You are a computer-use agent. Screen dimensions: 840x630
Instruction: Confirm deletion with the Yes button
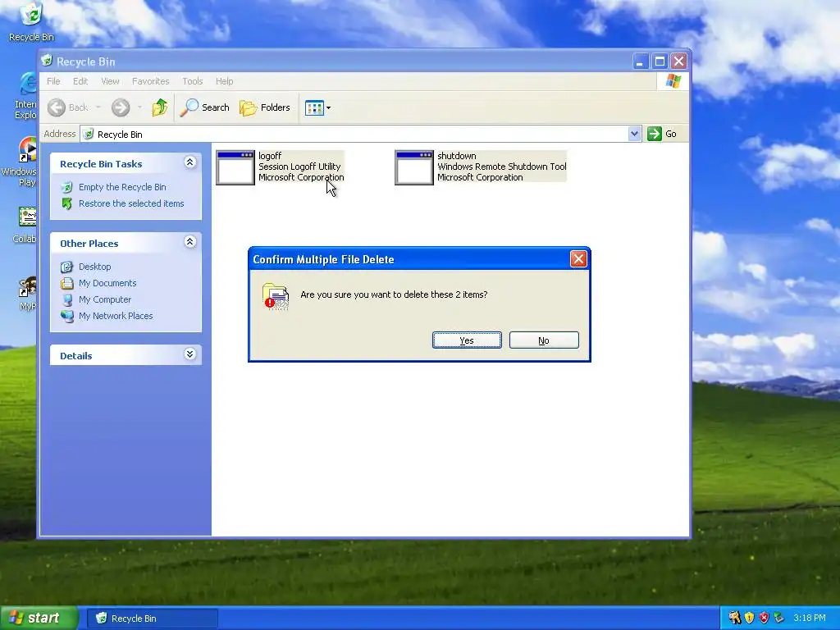[x=467, y=340]
